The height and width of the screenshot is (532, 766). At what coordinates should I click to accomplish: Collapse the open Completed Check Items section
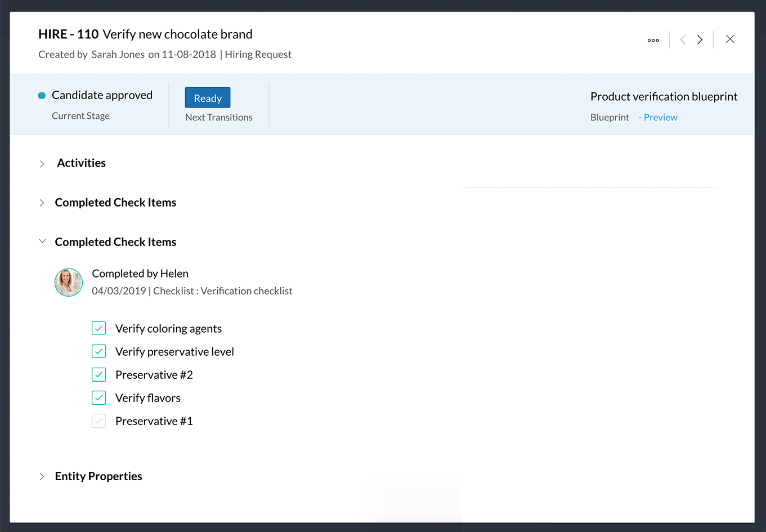(42, 242)
